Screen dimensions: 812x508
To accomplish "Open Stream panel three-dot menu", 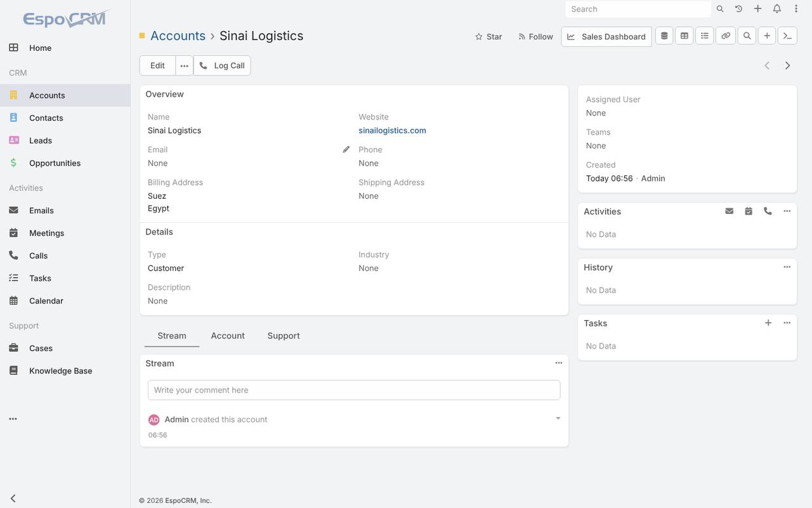I will 559,363.
